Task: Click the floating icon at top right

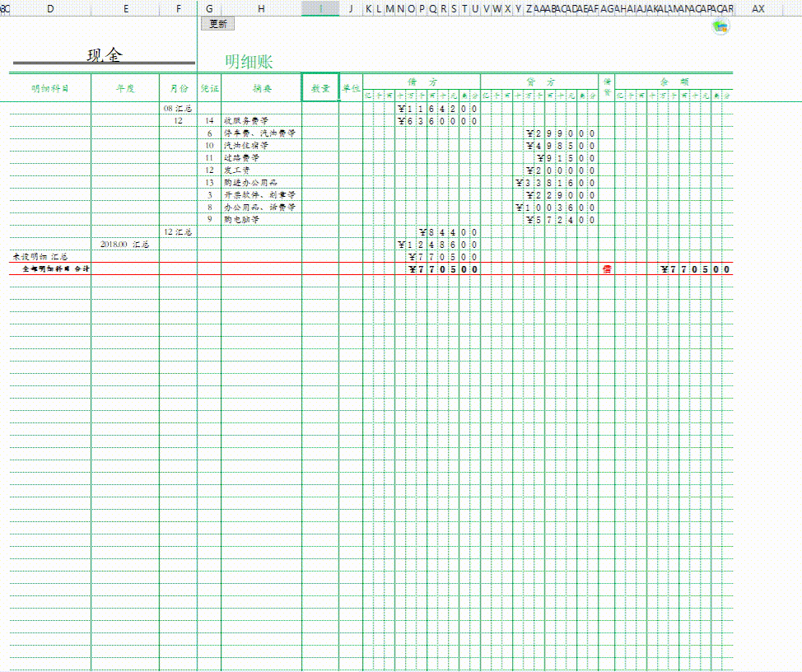Action: pos(720,26)
